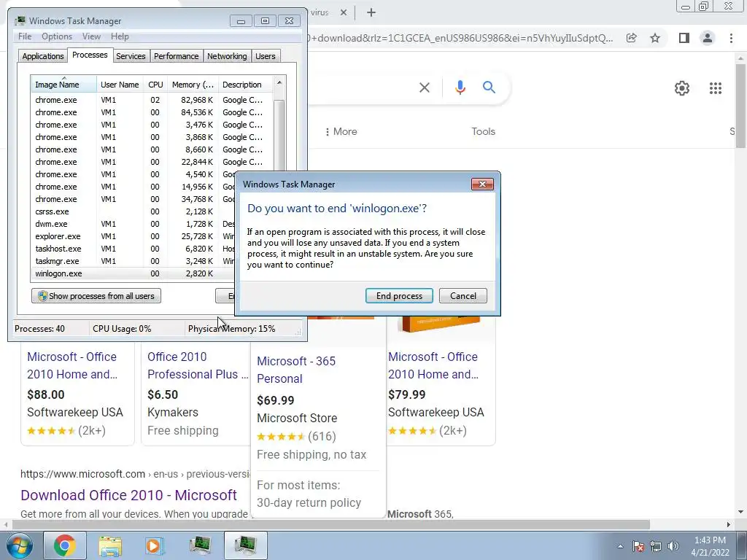Switch to the Applications tab
747x560 pixels.
point(43,56)
